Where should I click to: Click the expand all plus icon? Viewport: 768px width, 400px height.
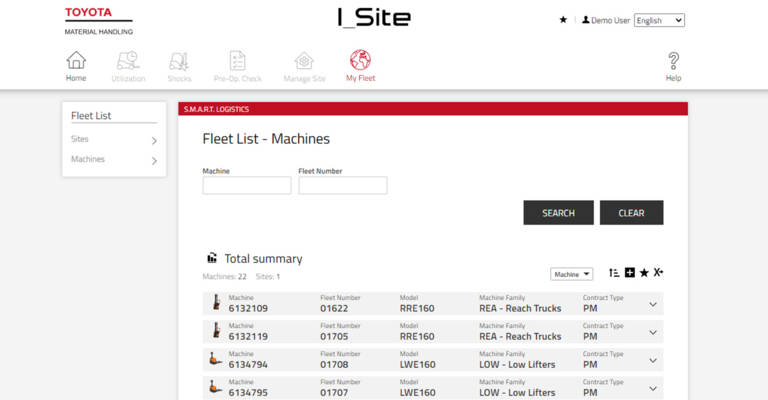630,273
